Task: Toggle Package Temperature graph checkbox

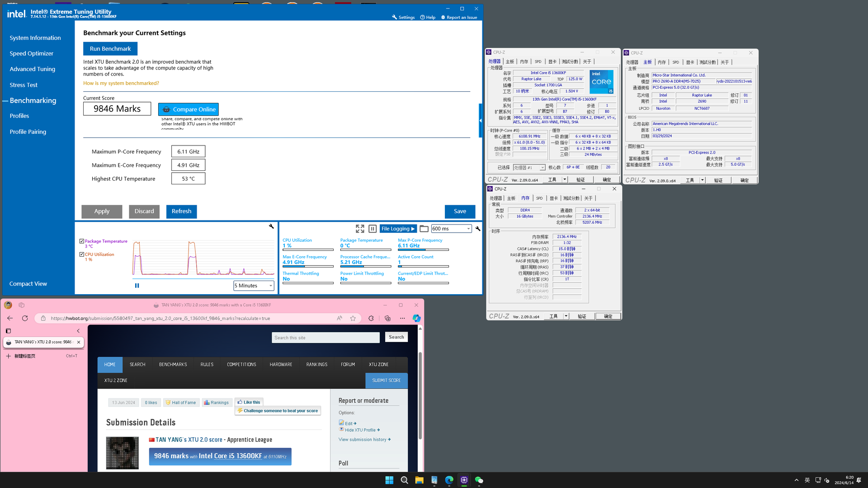Action: tap(81, 241)
